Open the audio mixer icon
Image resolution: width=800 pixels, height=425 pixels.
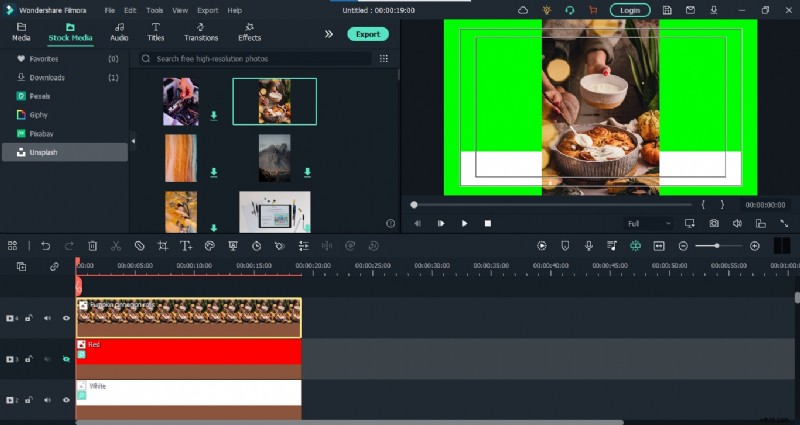[612, 246]
